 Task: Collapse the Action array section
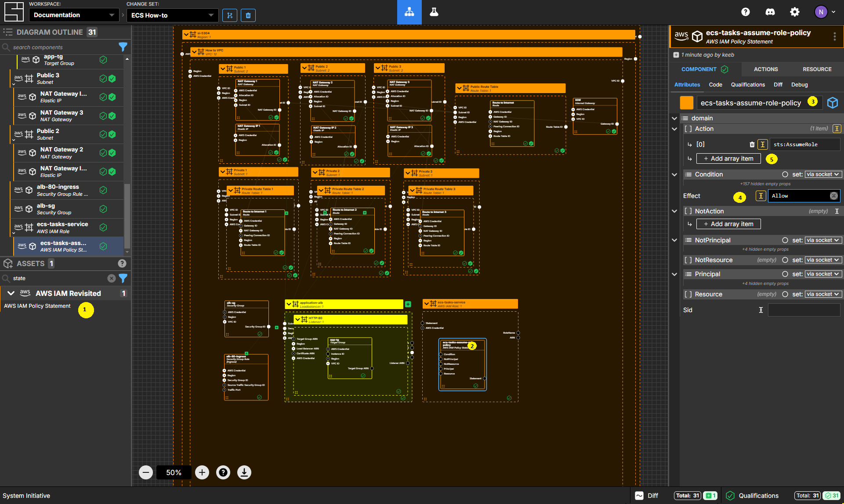tap(674, 129)
